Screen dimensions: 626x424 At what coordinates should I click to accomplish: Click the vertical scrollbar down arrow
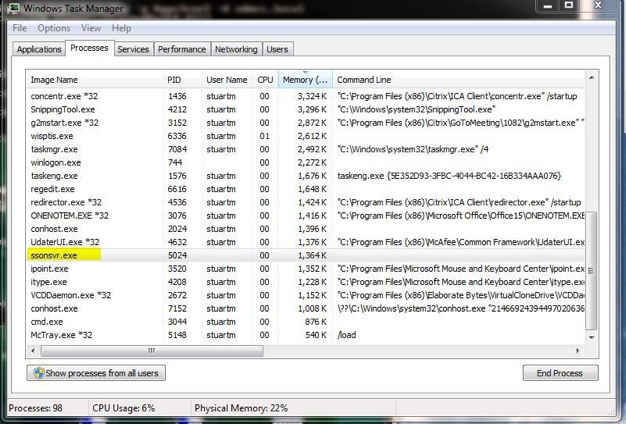point(591,338)
